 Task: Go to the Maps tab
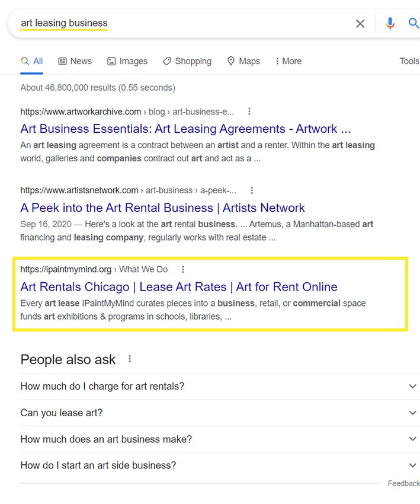pos(243,61)
